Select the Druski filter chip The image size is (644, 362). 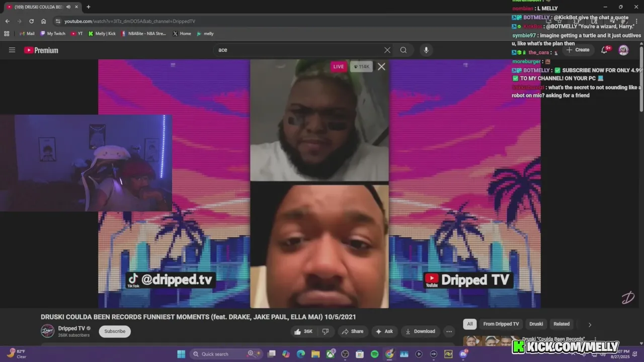tap(536, 324)
